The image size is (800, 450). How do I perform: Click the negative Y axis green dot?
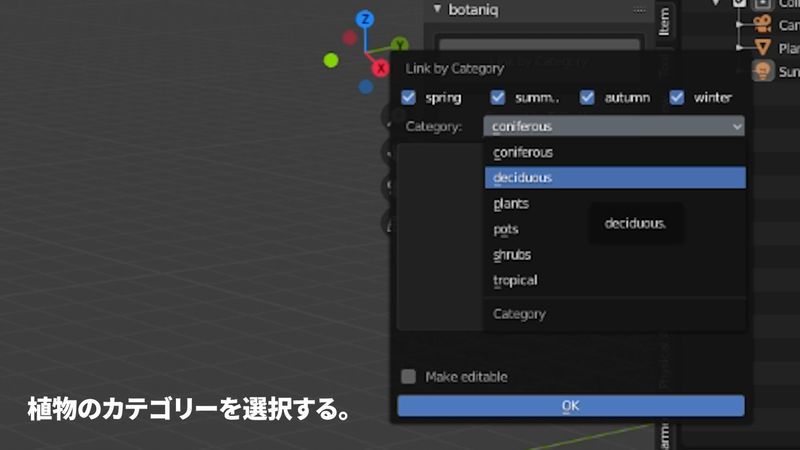(x=331, y=60)
